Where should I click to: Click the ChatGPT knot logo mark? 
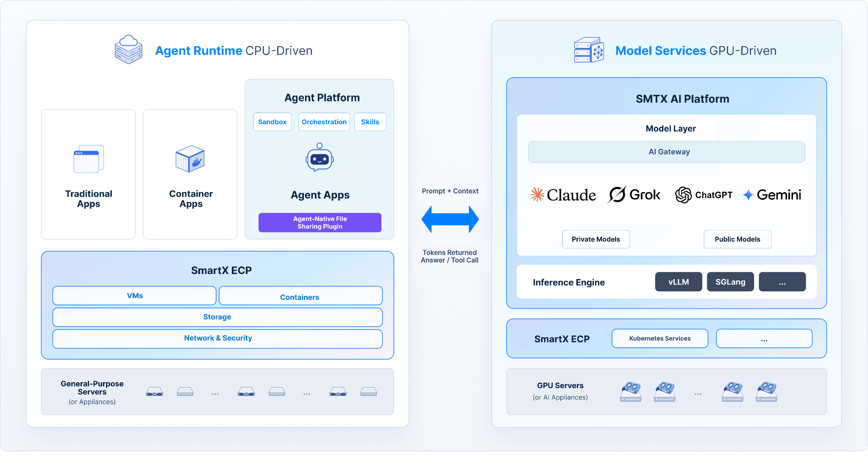[x=683, y=195]
